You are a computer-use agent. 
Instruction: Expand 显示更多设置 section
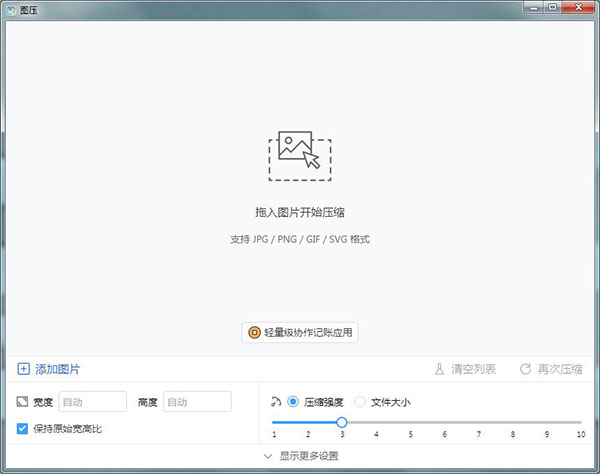[x=300, y=456]
